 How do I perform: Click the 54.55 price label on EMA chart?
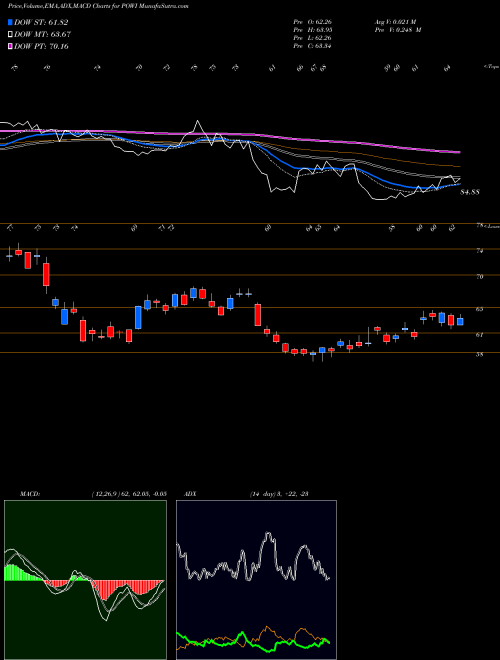point(470,192)
